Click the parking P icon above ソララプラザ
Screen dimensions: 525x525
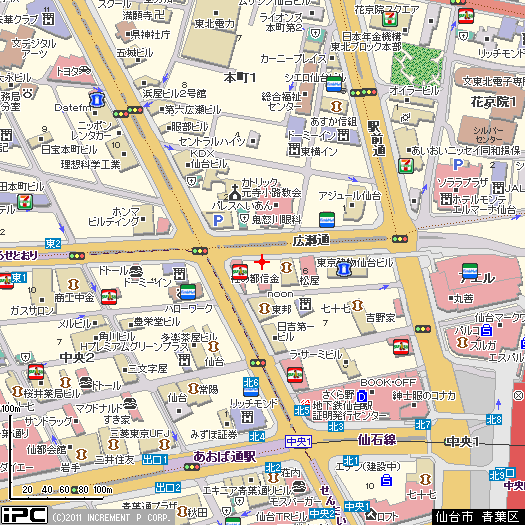[x=458, y=164]
